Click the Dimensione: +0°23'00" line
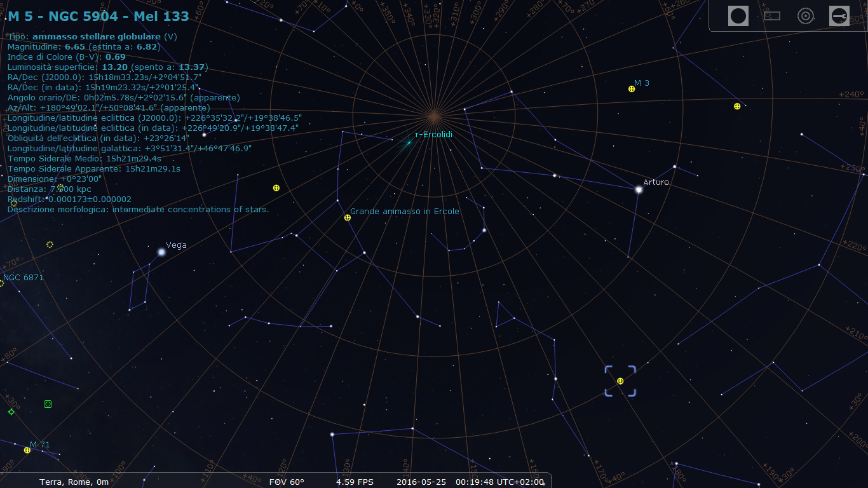 click(x=55, y=179)
